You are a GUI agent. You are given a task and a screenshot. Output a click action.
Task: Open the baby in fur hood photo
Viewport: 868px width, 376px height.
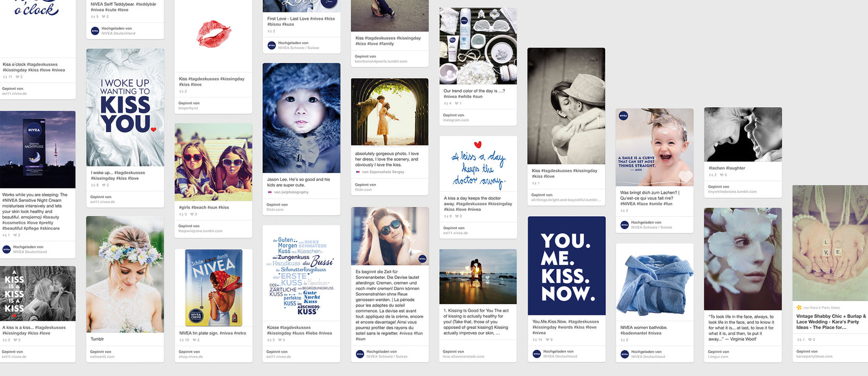(301, 118)
